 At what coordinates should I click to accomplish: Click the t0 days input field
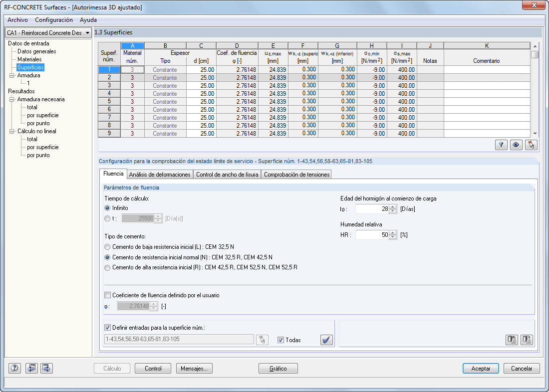[372, 209]
